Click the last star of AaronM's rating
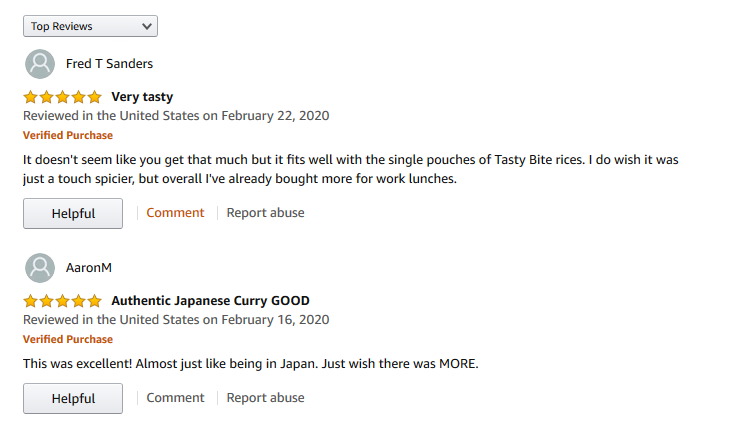 (94, 301)
